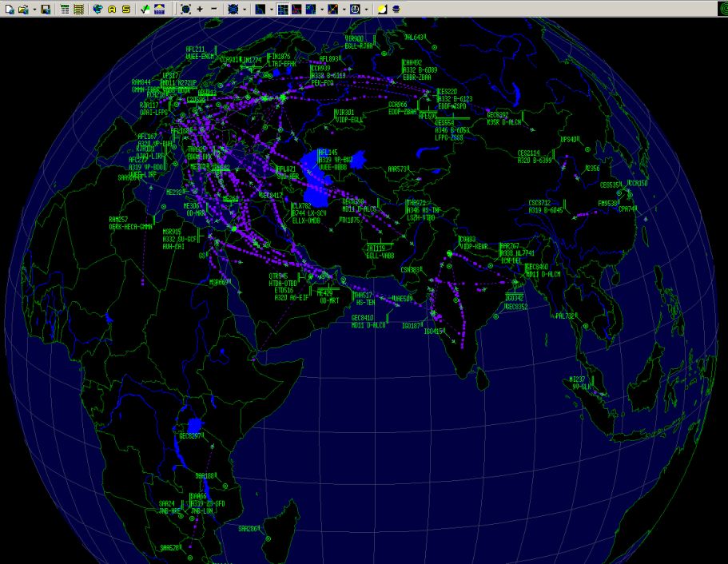Screen dimensions: 728x564
Task: Select the CLX782 flight label
Action: coord(300,206)
